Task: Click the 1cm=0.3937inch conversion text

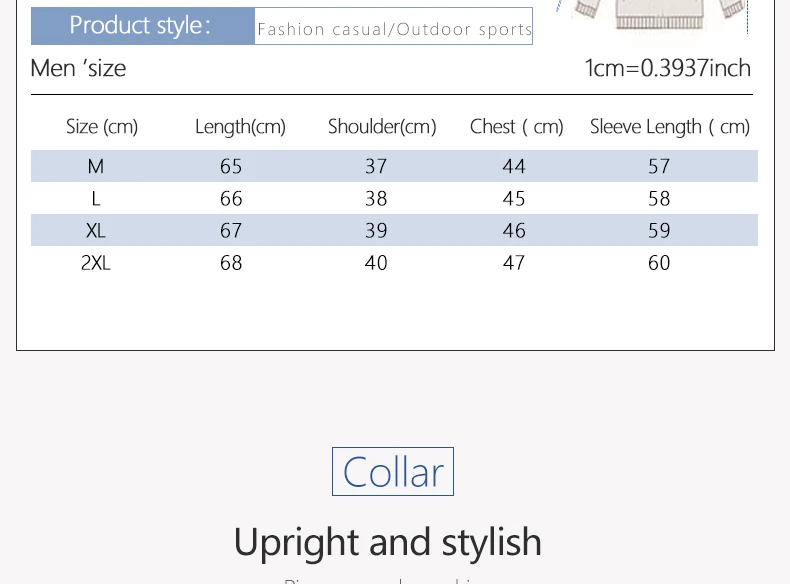Action: tap(668, 68)
